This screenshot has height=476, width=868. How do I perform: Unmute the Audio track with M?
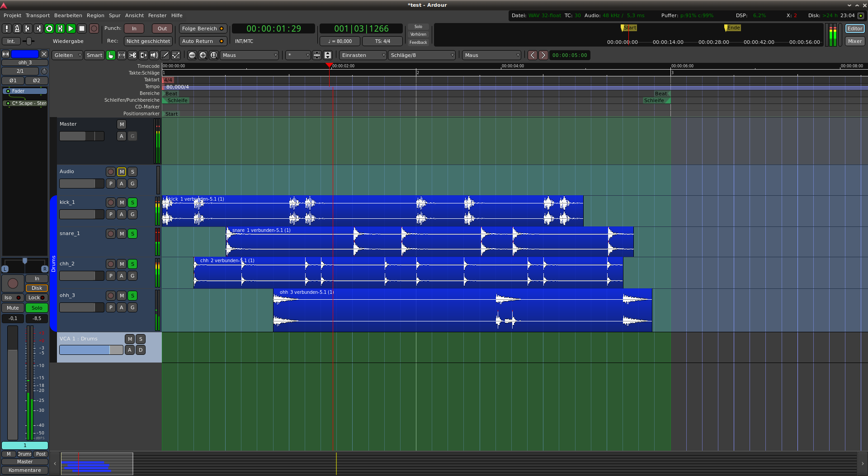122,172
